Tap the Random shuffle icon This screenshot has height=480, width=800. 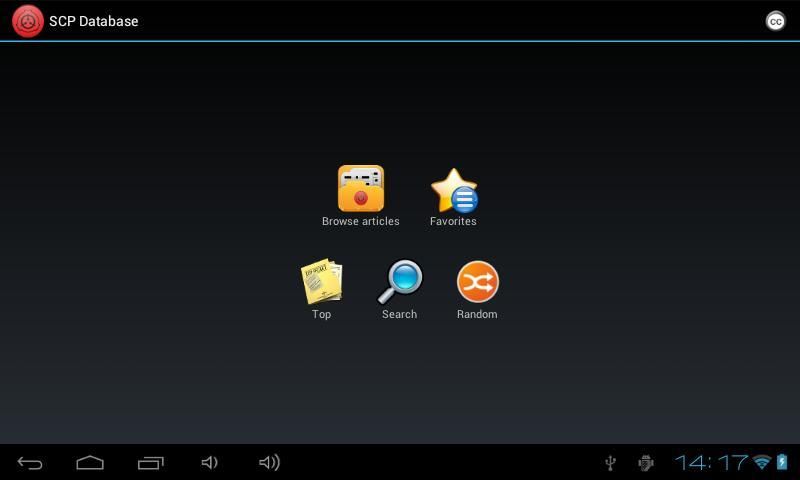point(477,282)
